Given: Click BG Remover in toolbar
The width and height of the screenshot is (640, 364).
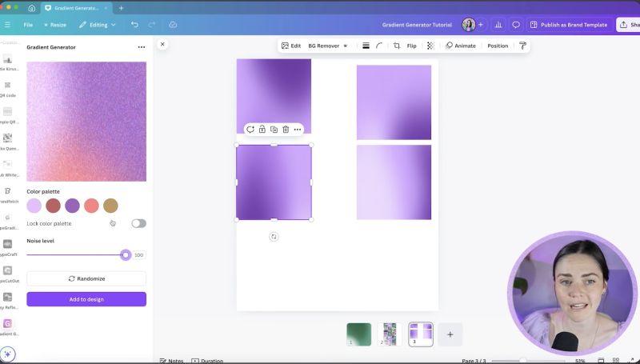Looking at the screenshot, I should 328,46.
